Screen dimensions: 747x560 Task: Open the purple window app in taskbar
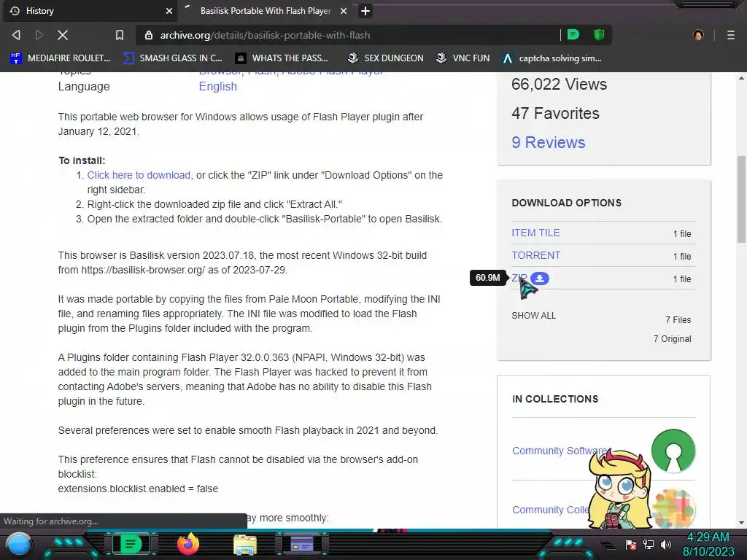point(302,544)
